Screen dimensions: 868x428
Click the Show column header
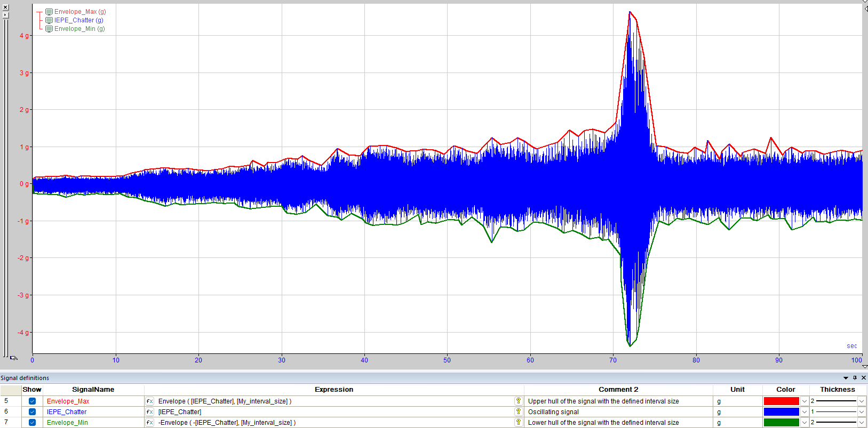32,390
